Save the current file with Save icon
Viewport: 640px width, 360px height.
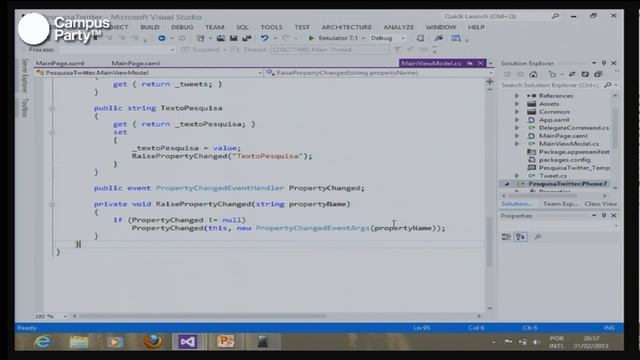tap(233, 38)
